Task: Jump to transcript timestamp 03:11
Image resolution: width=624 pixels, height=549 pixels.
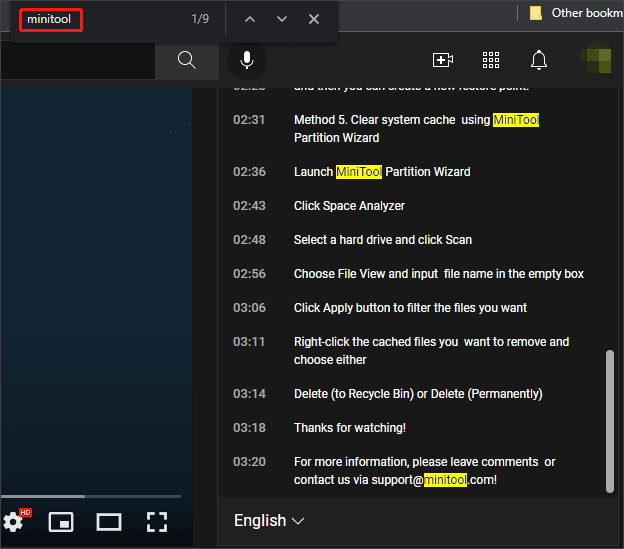Action: tap(249, 342)
